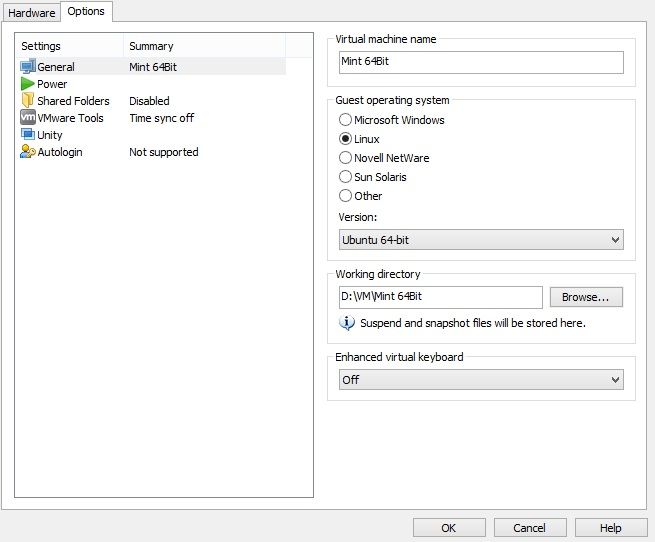The width and height of the screenshot is (655, 542).
Task: Click 'Mint 64Bit' in the Summary column
Action: click(x=153, y=67)
